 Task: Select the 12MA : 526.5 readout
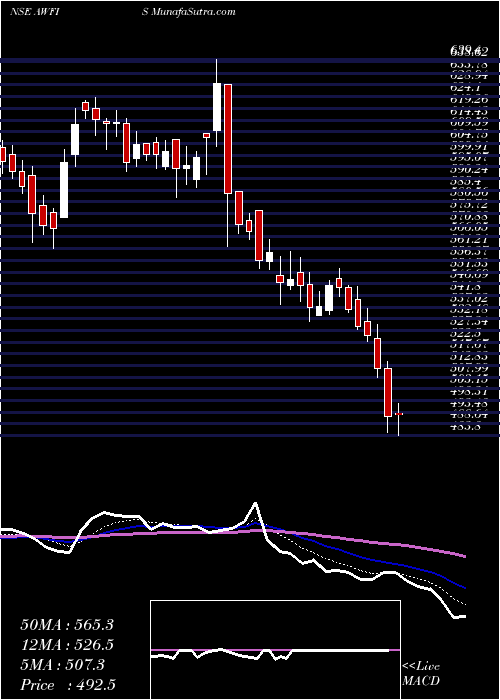pyautogui.click(x=67, y=645)
